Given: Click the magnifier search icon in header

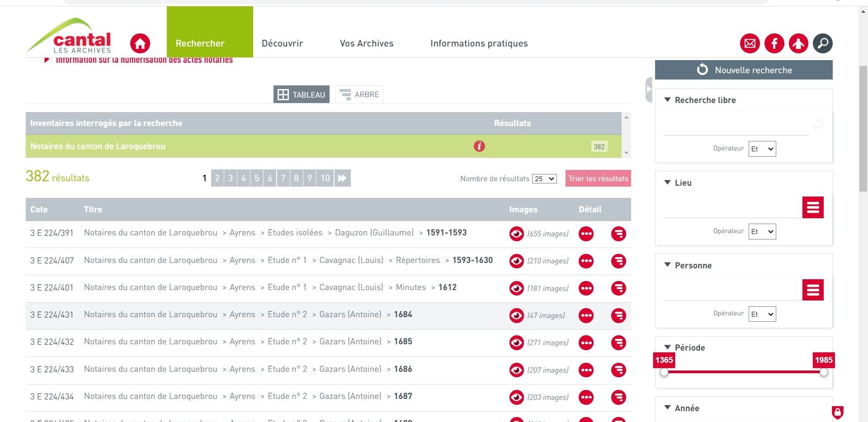Looking at the screenshot, I should (822, 44).
